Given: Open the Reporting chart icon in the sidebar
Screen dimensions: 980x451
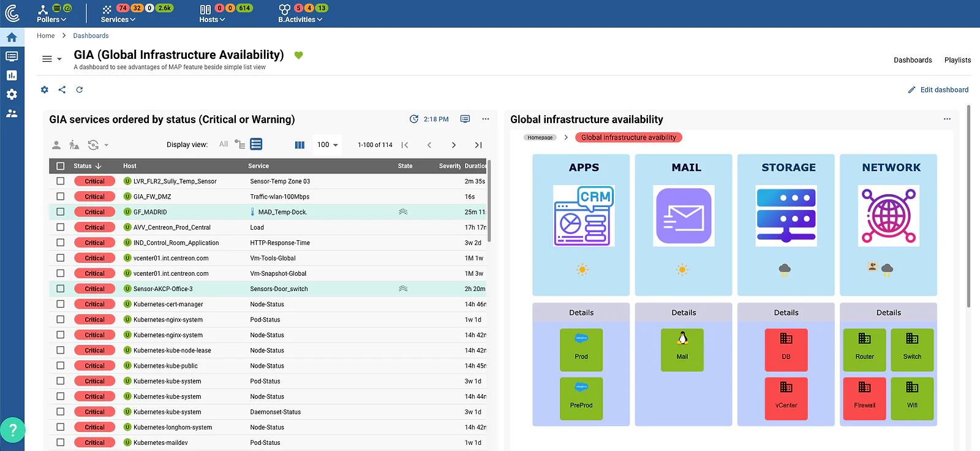Looking at the screenshot, I should point(12,75).
